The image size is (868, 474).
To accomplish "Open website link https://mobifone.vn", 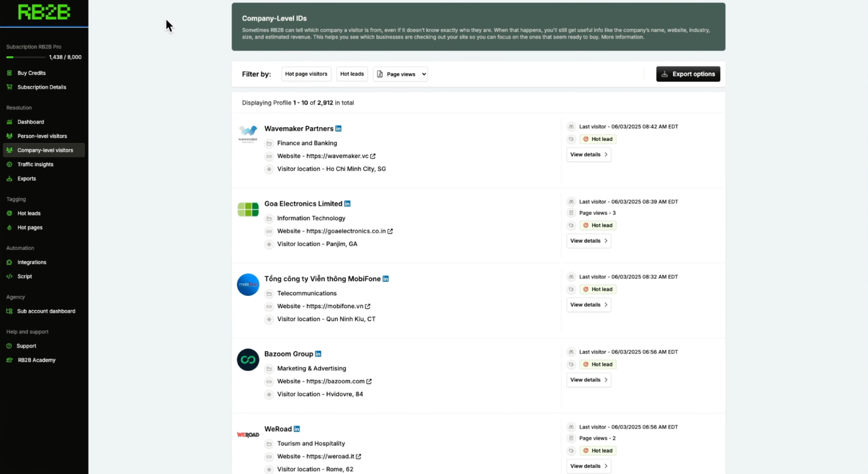I will 335,306.
